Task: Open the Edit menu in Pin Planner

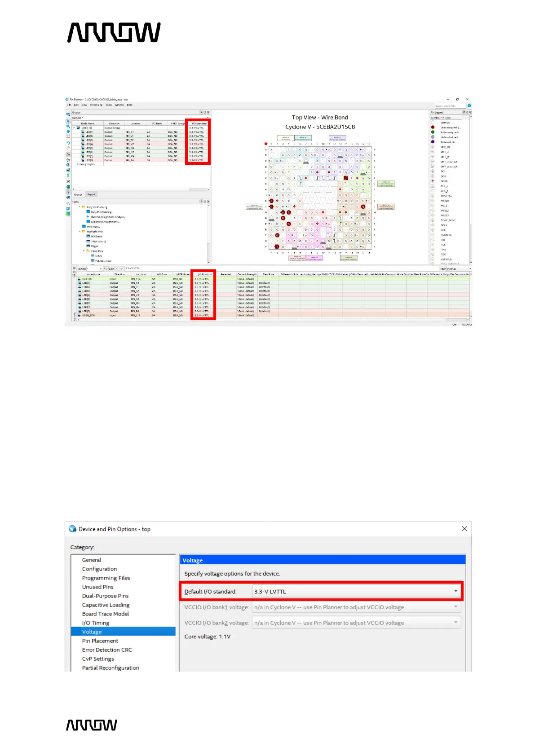Action: click(x=76, y=105)
